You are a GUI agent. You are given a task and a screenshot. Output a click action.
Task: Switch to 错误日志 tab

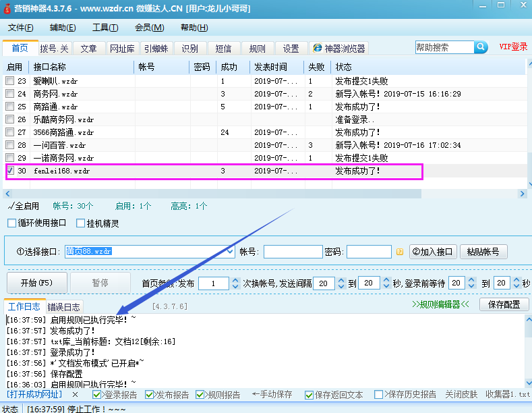63,307
